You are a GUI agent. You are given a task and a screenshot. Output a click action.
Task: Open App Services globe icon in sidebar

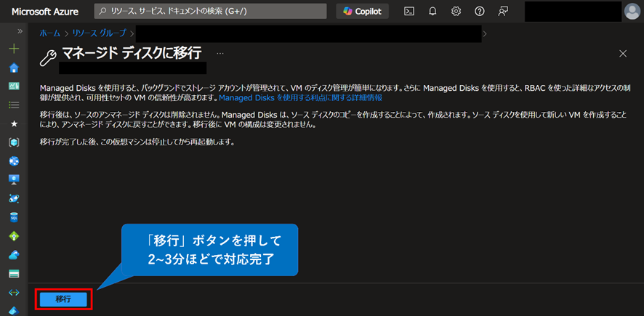tap(14, 161)
